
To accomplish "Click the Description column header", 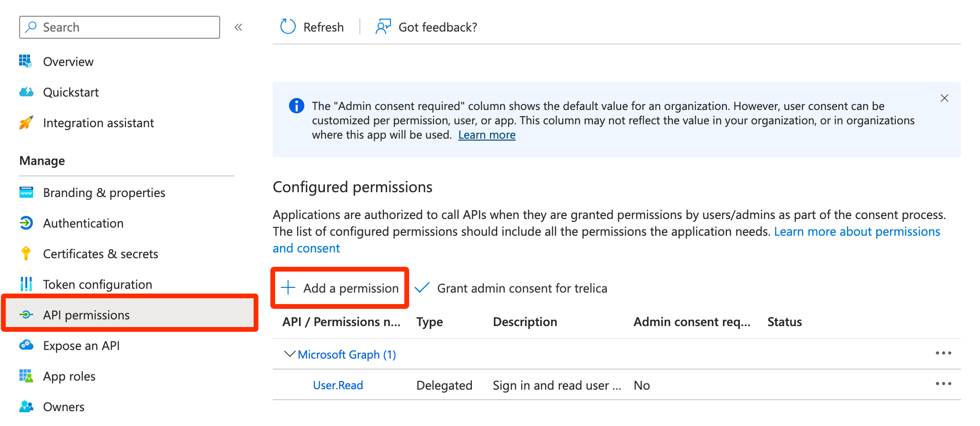I will 525,322.
